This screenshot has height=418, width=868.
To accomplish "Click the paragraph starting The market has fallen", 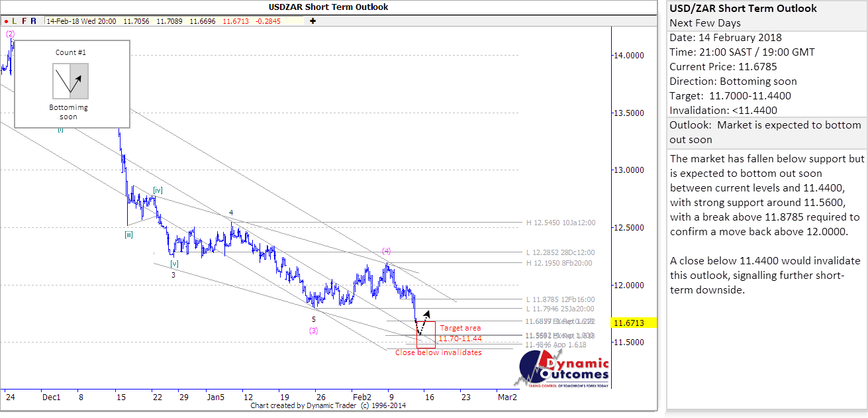I will coord(767,195).
